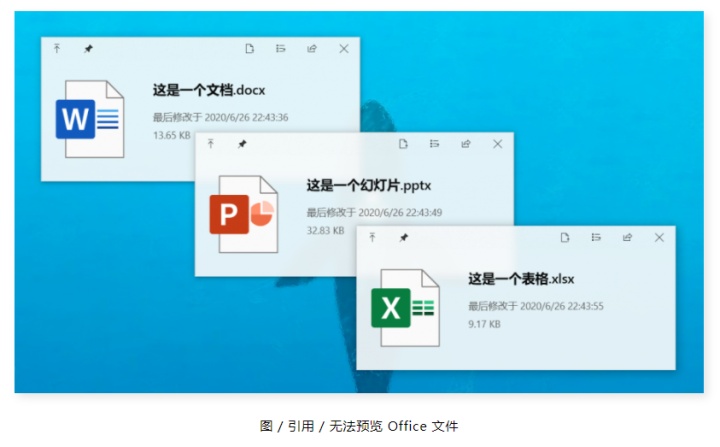Close the docx preview window
Screen dimensions: 720x447
point(344,49)
